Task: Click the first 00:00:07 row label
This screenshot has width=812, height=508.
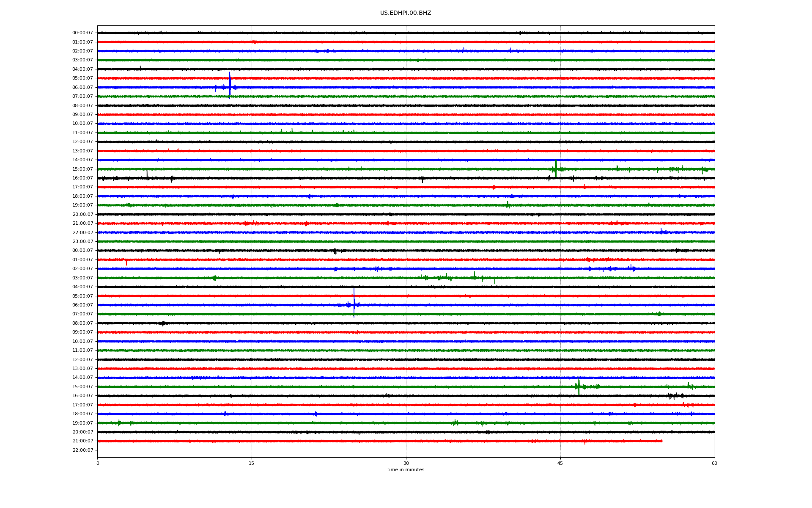Action: tap(82, 33)
